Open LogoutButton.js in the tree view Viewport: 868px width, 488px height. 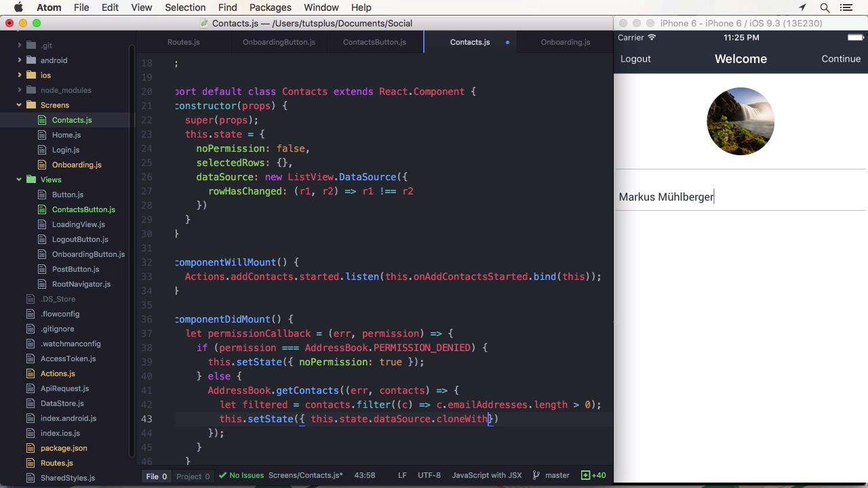click(x=80, y=239)
